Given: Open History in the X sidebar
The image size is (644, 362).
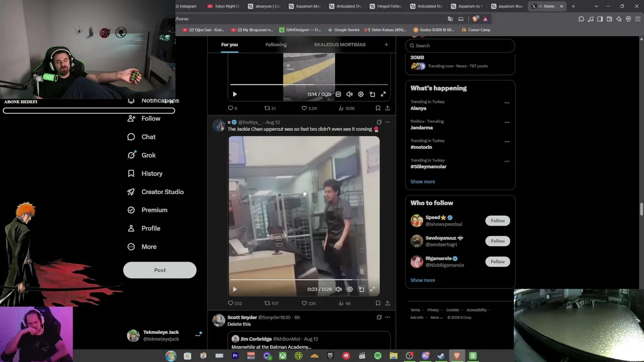Looking at the screenshot, I should pyautogui.click(x=145, y=173).
